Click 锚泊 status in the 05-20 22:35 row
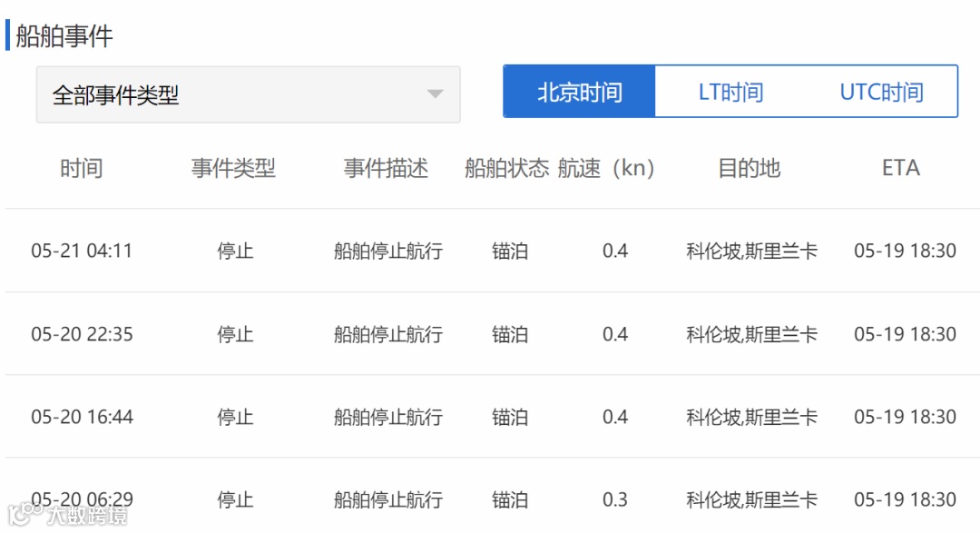Screen dimensions: 980x533 [x=510, y=334]
